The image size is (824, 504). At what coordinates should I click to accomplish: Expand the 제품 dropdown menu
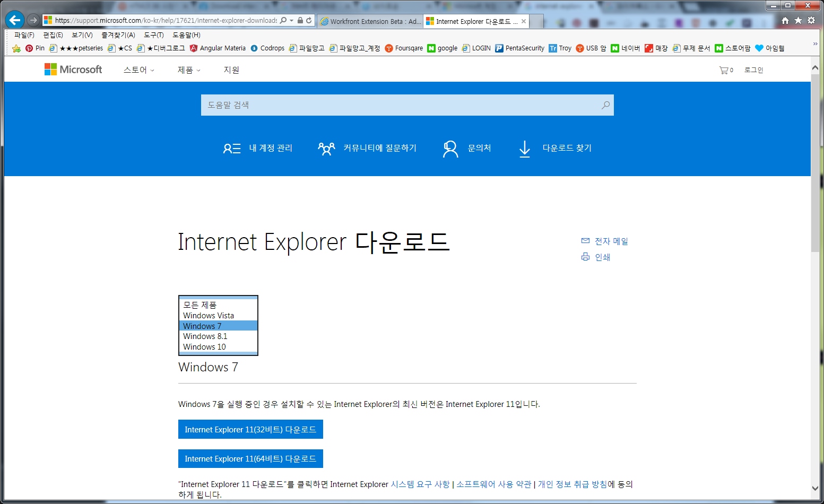pyautogui.click(x=189, y=70)
